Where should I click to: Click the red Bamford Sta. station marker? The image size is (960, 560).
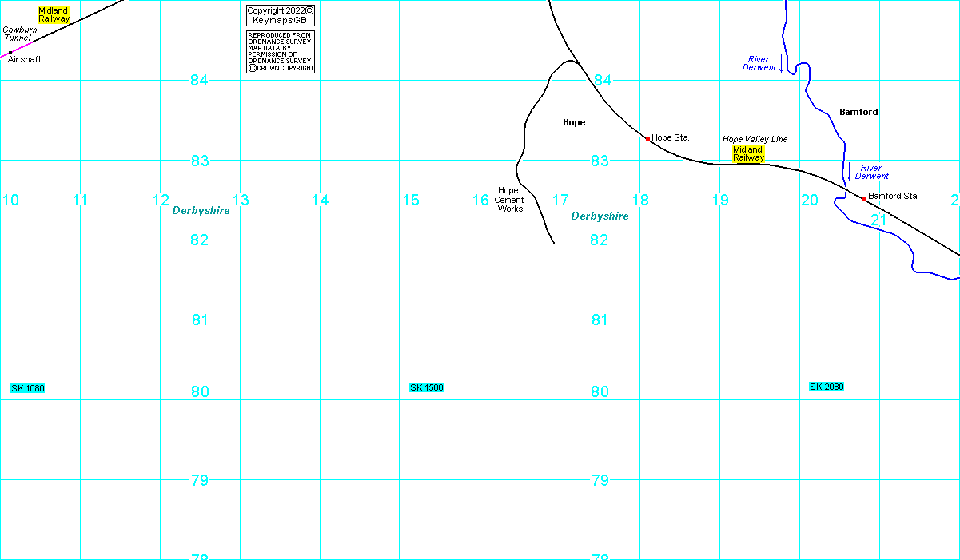[x=863, y=199]
